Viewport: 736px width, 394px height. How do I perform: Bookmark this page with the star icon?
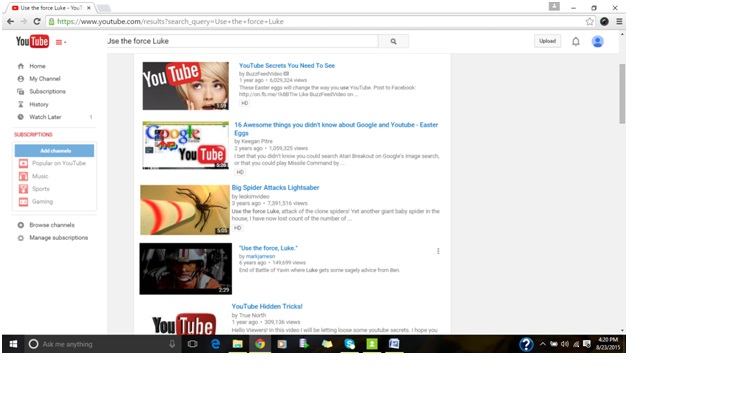click(590, 22)
